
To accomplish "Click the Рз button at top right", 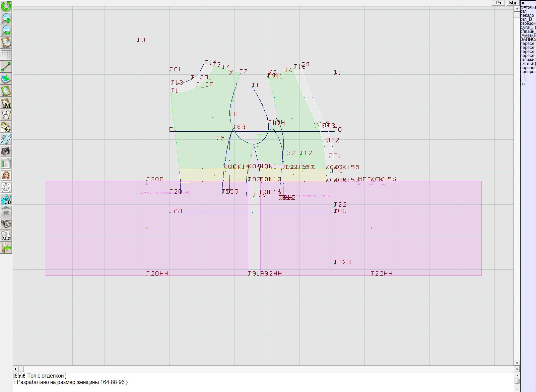I will click(498, 3).
